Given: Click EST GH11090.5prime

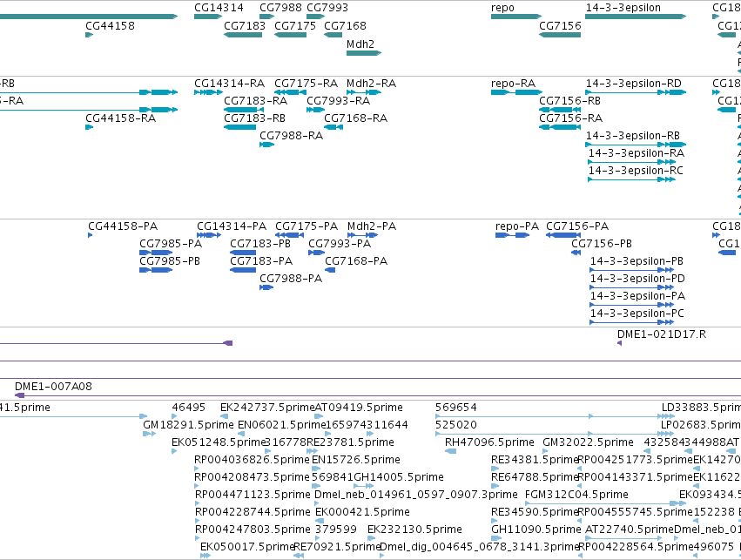Looking at the screenshot, I should coord(496,539).
